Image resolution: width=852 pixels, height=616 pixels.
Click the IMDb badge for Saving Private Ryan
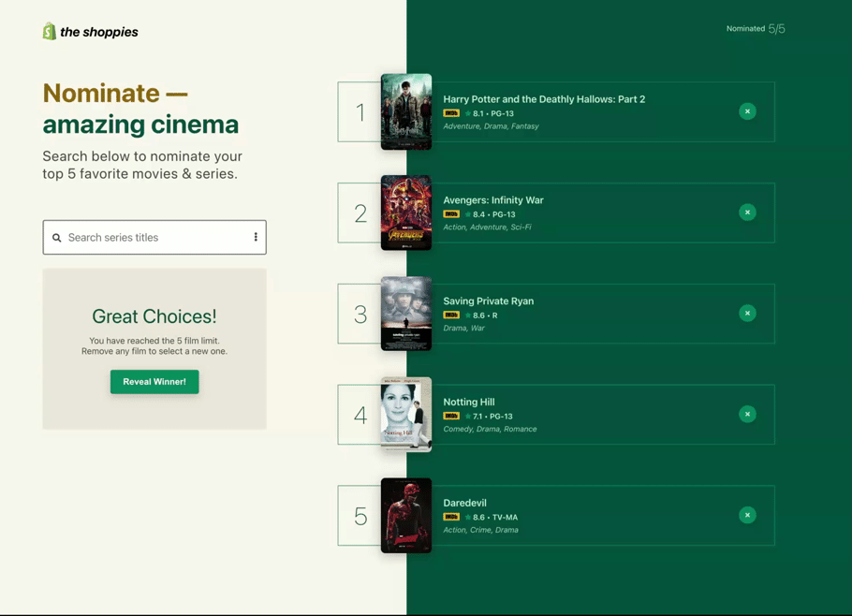pos(451,315)
